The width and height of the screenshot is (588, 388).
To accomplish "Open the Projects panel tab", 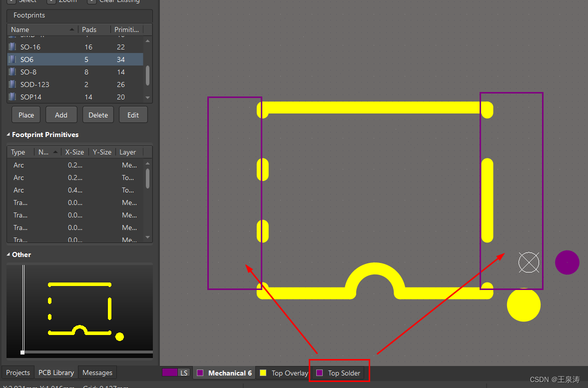I will tap(18, 372).
